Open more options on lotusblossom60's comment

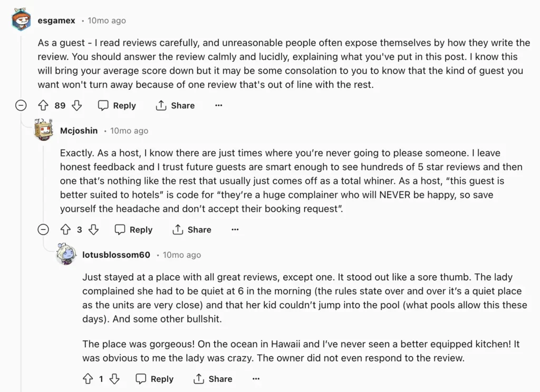(256, 379)
